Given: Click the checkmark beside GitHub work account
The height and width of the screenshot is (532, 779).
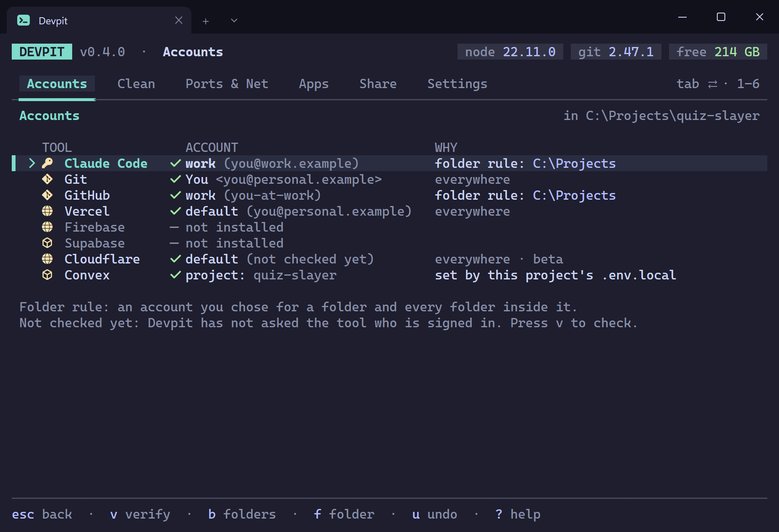Looking at the screenshot, I should point(175,195).
